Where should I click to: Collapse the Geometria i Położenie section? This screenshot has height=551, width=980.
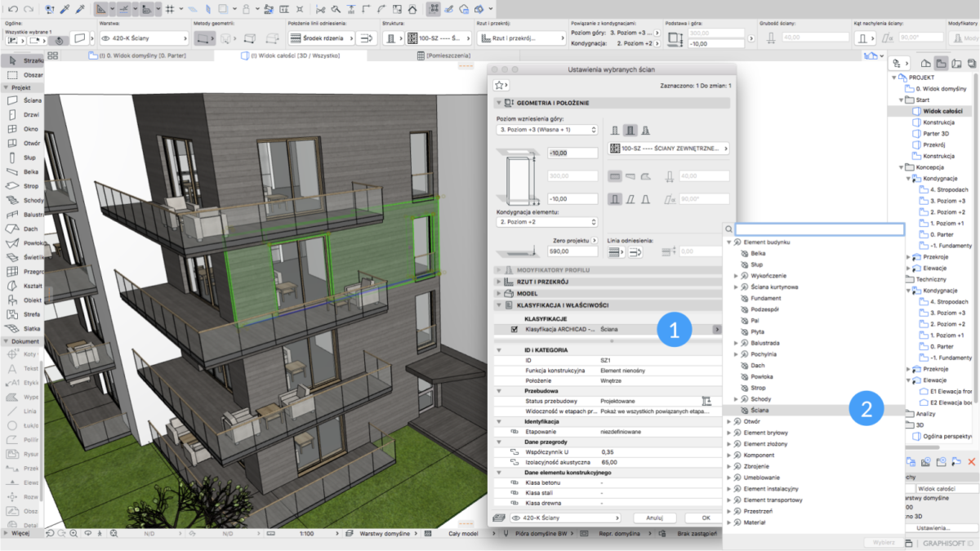click(x=499, y=103)
